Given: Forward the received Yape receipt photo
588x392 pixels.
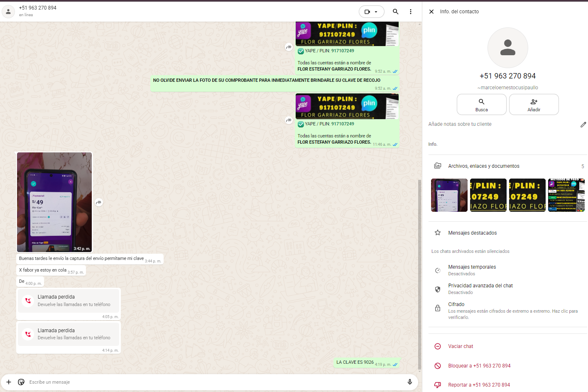Looking at the screenshot, I should pos(98,203).
